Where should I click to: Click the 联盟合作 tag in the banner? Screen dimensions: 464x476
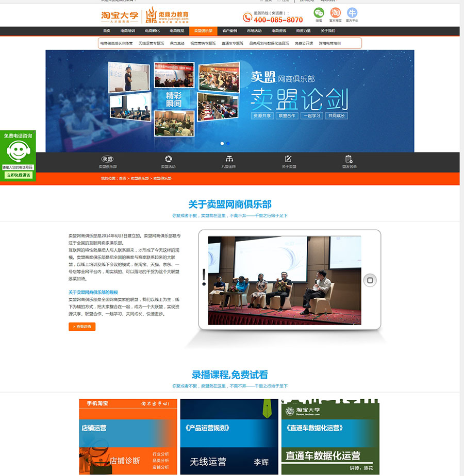coord(287,116)
